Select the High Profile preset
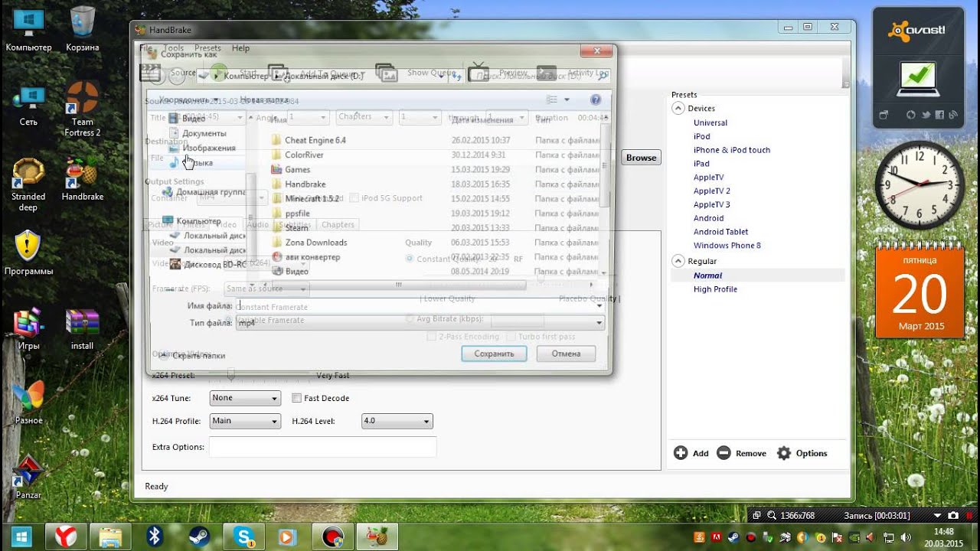This screenshot has height=551, width=980. coord(715,289)
